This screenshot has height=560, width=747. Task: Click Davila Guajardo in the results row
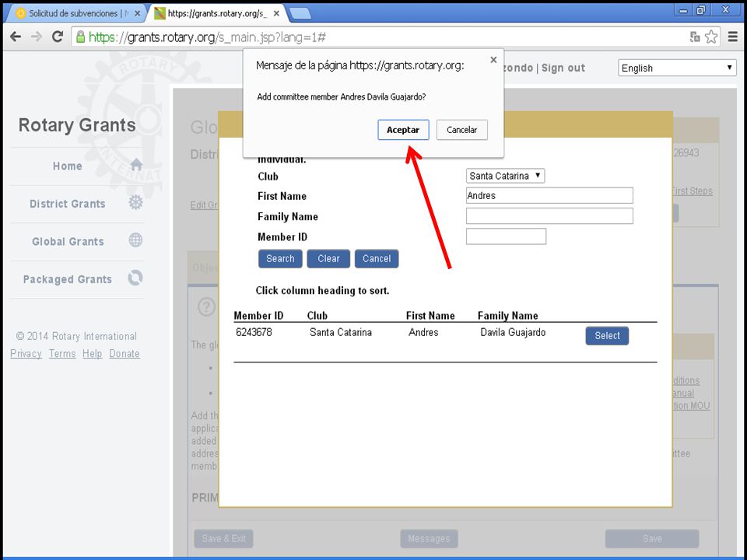(x=513, y=332)
